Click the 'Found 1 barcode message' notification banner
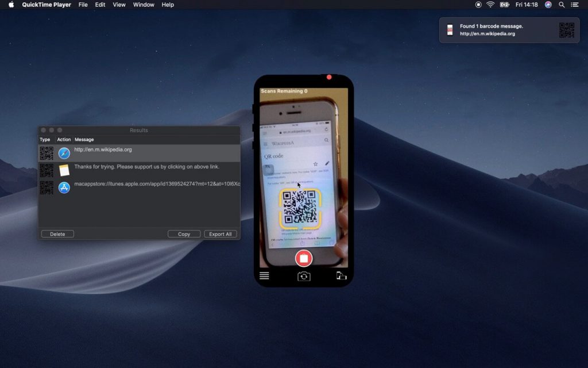The image size is (588, 368). coord(508,29)
